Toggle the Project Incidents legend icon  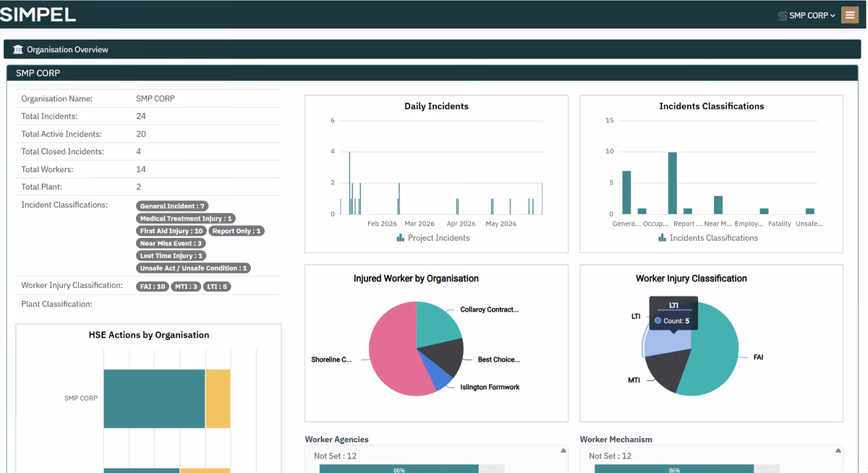[x=400, y=237]
